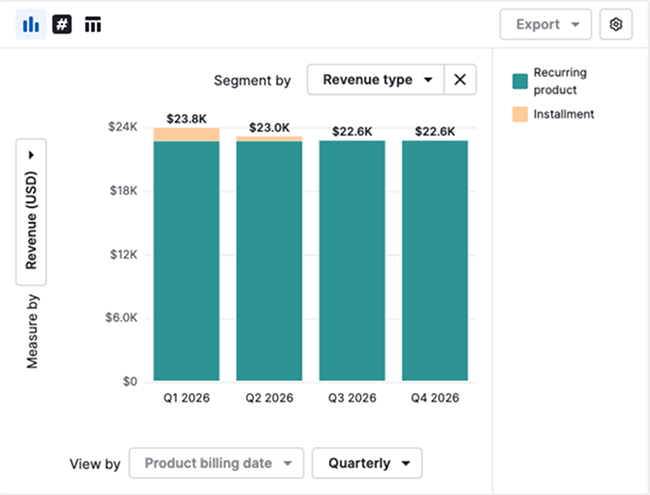The width and height of the screenshot is (650, 495).
Task: Open the Revenue (USD) measure dropdown
Action: tap(31, 213)
